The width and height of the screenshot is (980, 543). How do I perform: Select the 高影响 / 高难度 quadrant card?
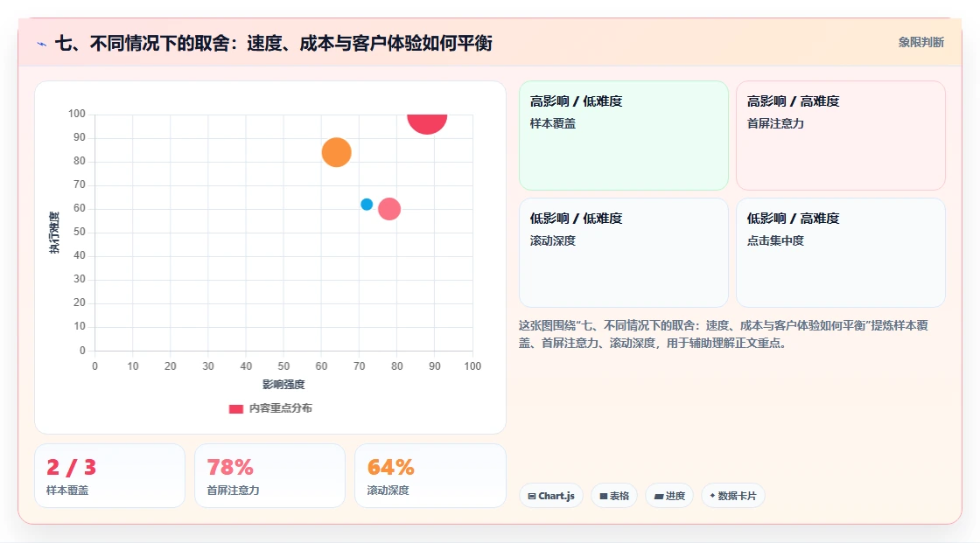pyautogui.click(x=841, y=136)
